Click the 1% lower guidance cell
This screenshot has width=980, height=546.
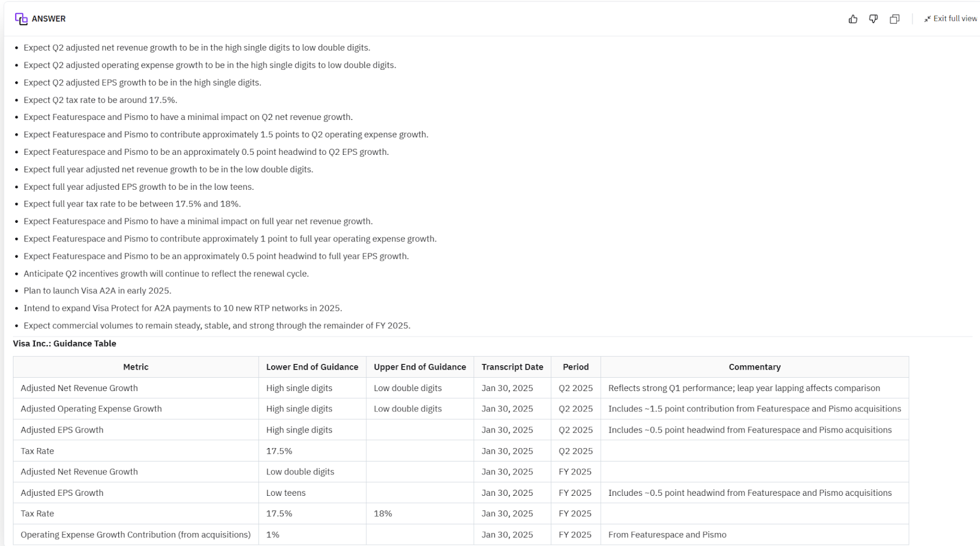pyautogui.click(x=312, y=534)
